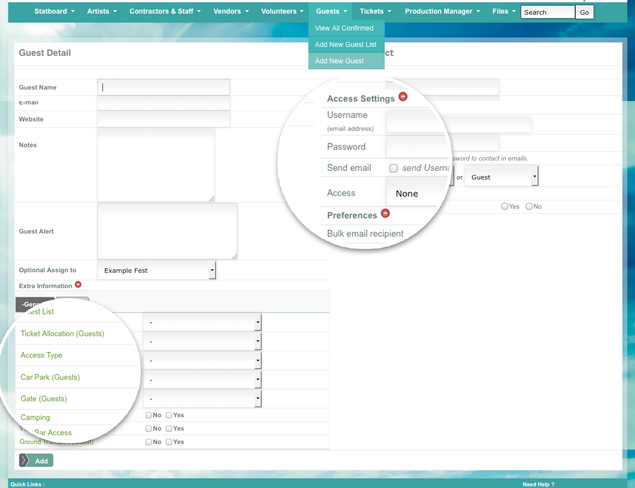This screenshot has height=488, width=635.
Task: Focus the Search box in the navbar
Action: (x=547, y=12)
